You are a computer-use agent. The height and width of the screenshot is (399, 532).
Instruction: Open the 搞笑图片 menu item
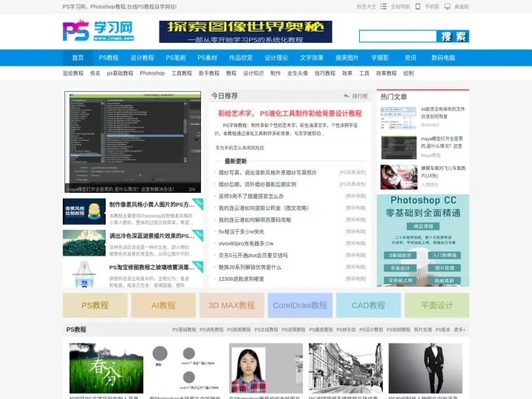(347, 58)
